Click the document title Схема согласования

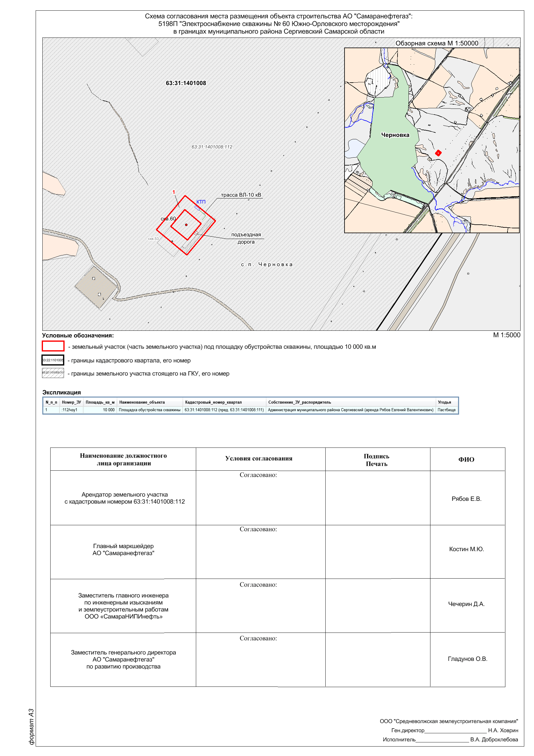point(279,24)
